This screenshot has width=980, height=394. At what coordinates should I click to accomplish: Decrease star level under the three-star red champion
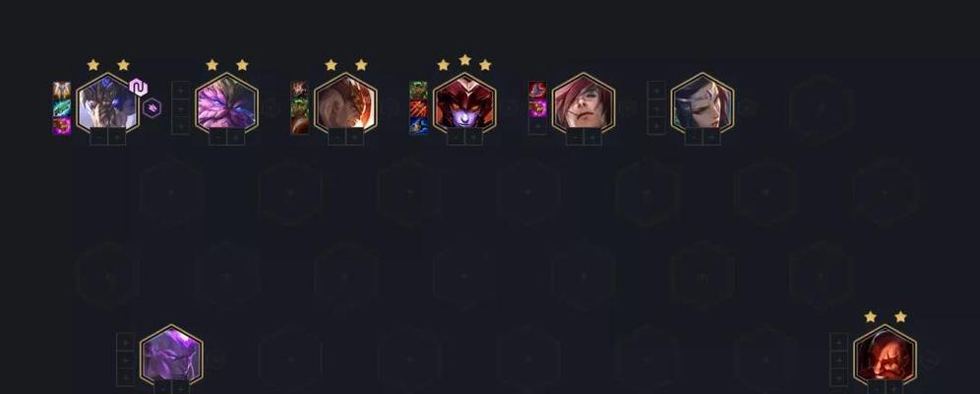point(456,136)
